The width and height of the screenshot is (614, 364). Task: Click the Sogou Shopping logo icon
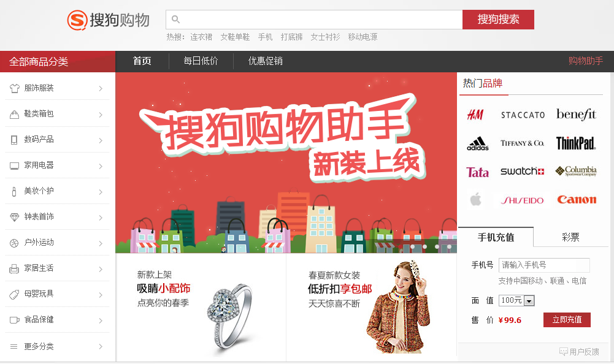coord(77,20)
